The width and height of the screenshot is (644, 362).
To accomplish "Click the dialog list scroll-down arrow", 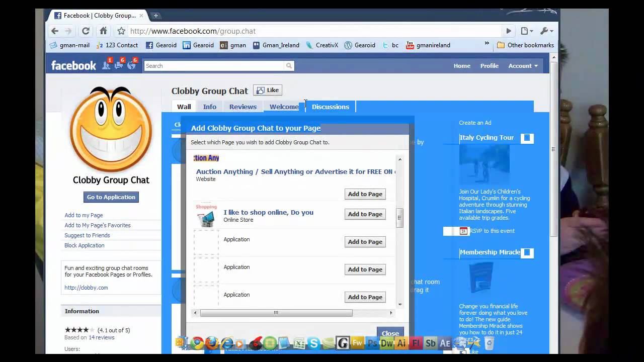I will (x=400, y=304).
